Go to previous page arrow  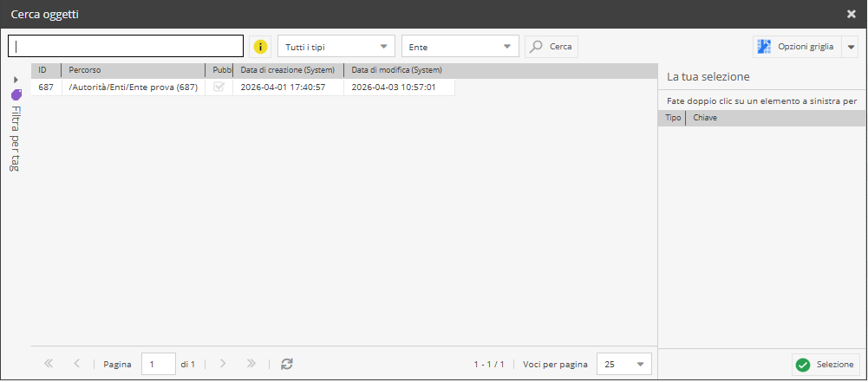[x=77, y=364]
